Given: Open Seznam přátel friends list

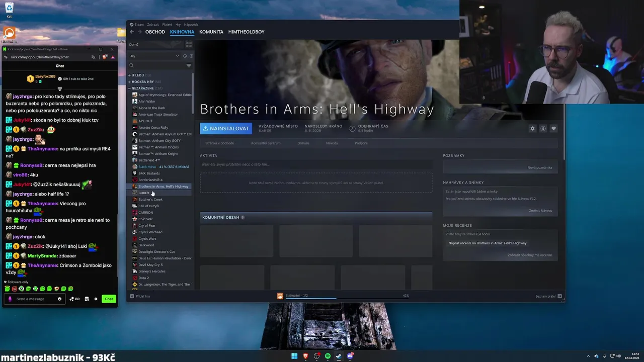Looking at the screenshot, I should coord(548,296).
